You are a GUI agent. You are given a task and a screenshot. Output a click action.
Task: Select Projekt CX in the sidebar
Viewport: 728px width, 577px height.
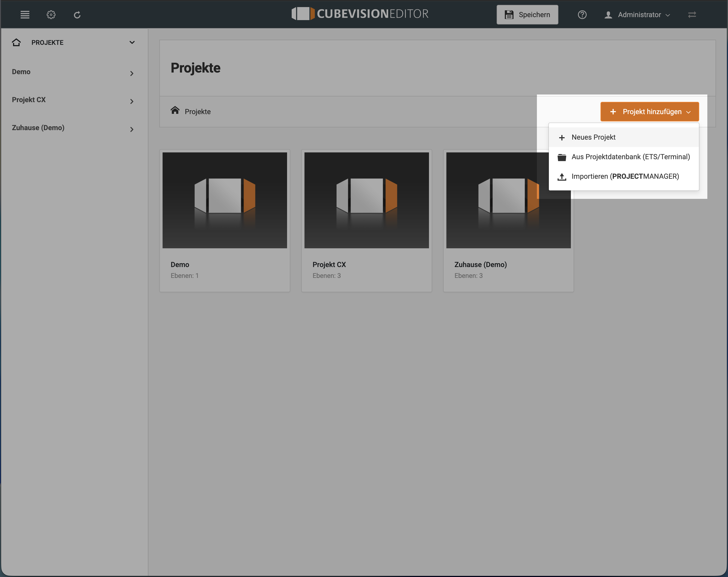29,99
